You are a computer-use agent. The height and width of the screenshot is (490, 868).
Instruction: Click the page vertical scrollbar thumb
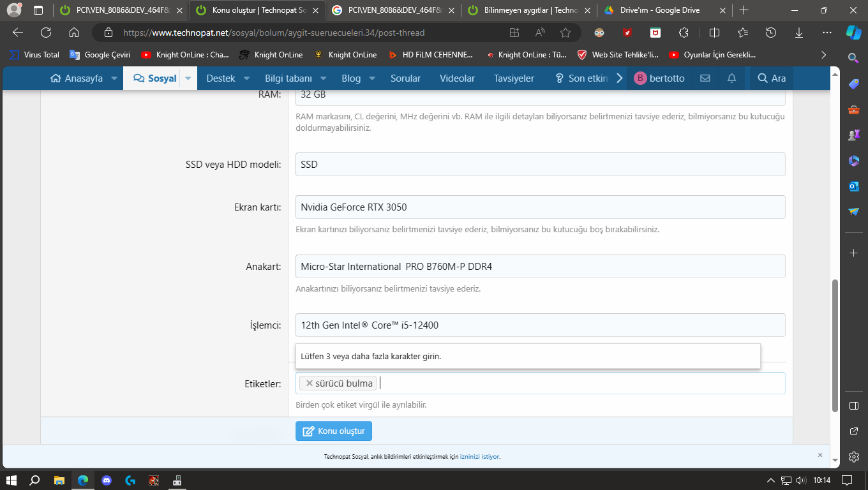coord(835,345)
